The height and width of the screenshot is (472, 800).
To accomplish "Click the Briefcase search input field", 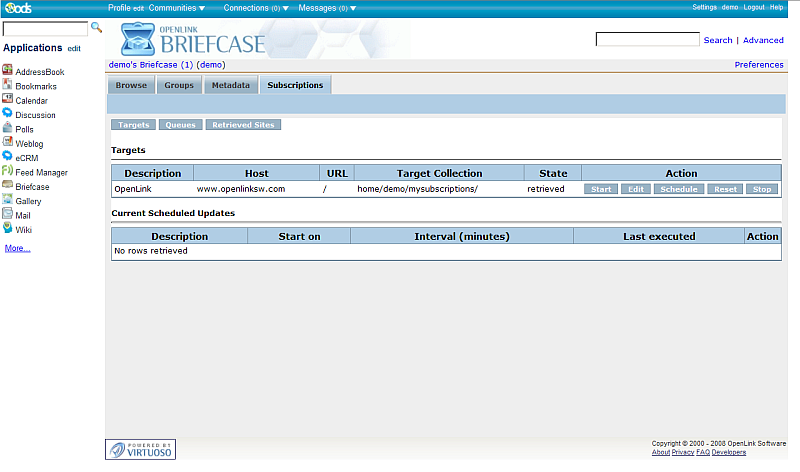I will [x=647, y=40].
